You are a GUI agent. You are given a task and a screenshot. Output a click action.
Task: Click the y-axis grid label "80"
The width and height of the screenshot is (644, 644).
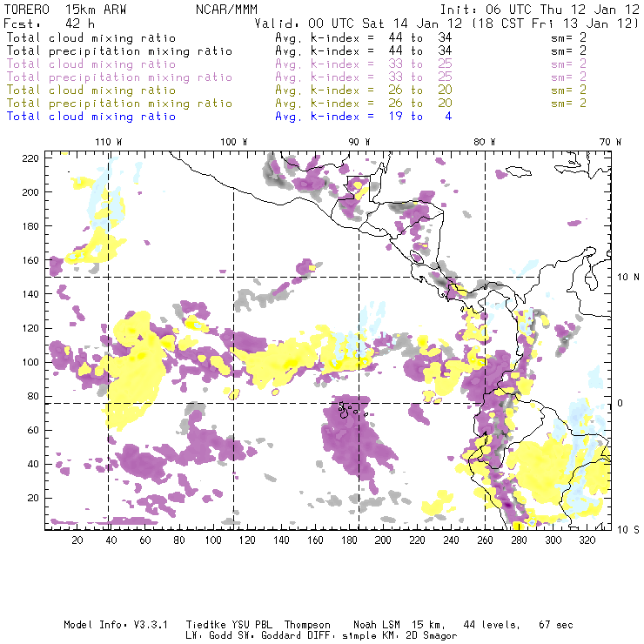coord(34,396)
